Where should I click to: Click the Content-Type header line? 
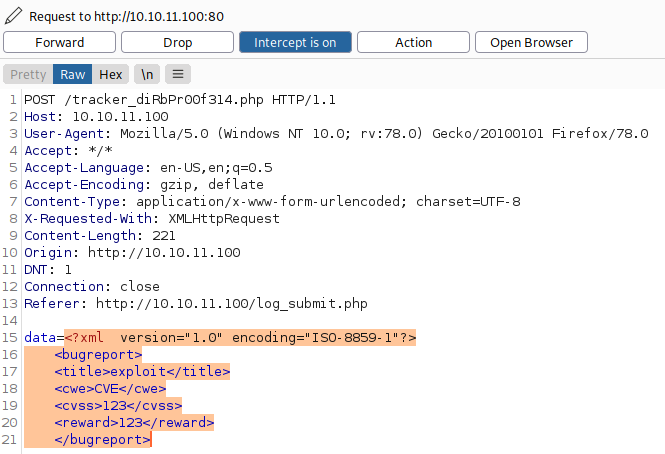click(x=272, y=201)
